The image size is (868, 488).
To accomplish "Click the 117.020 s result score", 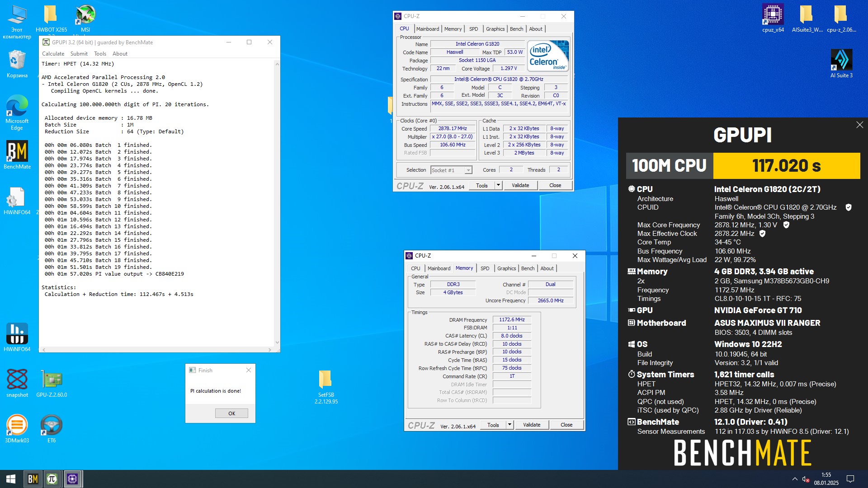I will click(x=787, y=166).
